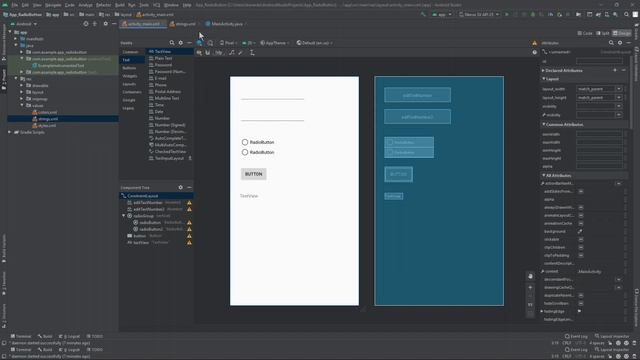
Task: Expand Gradle Scripts in project tree
Action: [x=9, y=132]
